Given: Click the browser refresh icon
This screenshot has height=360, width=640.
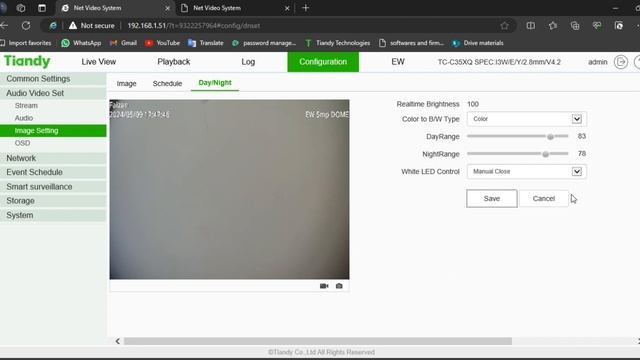Looking at the screenshot, I should pyautogui.click(x=26, y=26).
